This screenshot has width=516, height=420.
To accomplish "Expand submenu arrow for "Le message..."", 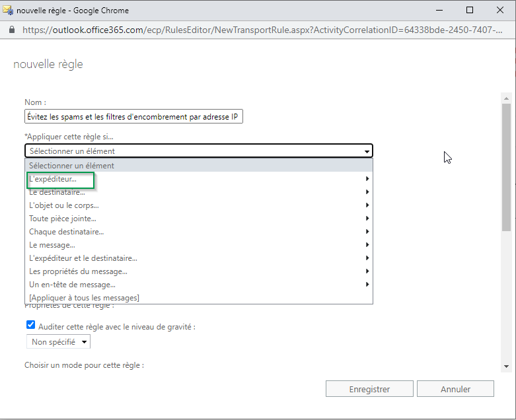I will coord(367,245).
